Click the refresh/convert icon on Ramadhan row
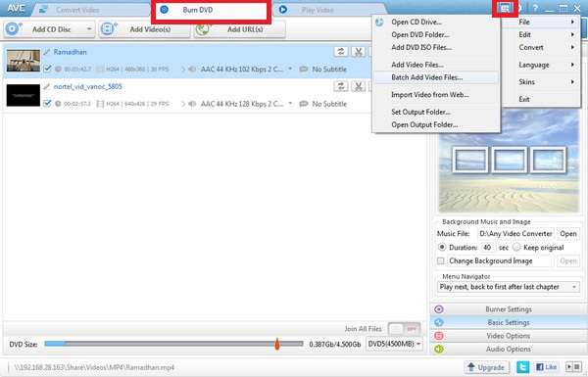 pyautogui.click(x=340, y=52)
